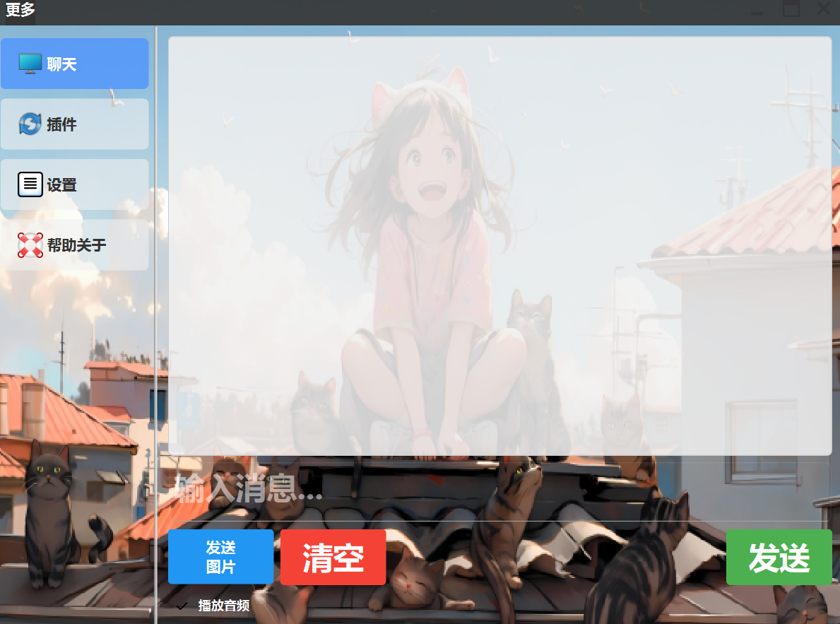This screenshot has height=624, width=840.
Task: Click the list icon beside 设置
Action: pos(29,184)
